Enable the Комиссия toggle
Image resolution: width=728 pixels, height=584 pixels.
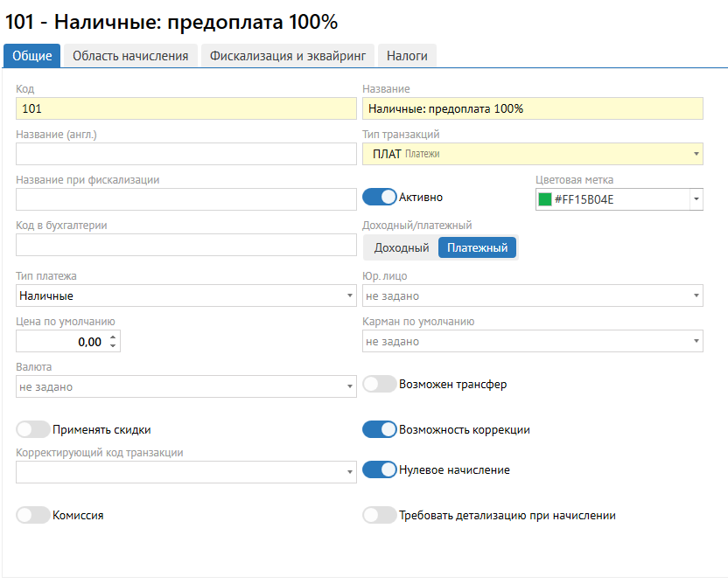pos(33,515)
